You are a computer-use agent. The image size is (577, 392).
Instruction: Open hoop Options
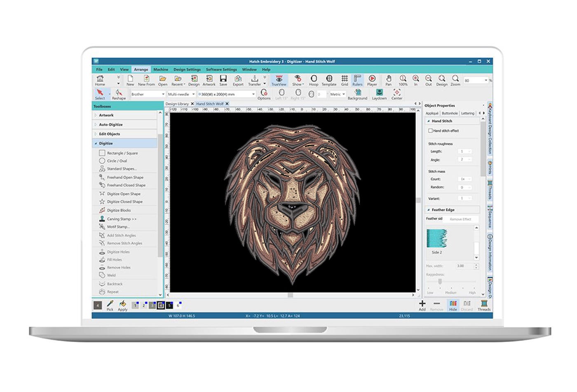click(264, 94)
